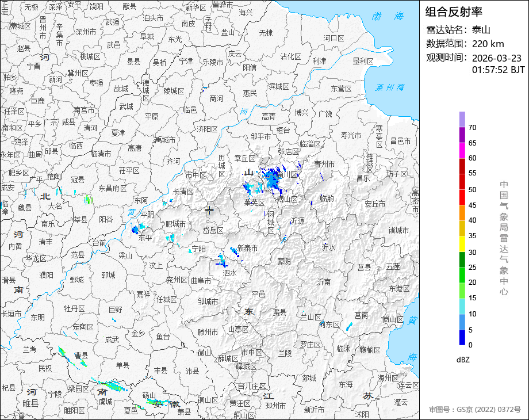Click the 渤海 sea label
This screenshot has height=420, width=529.
point(388,16)
